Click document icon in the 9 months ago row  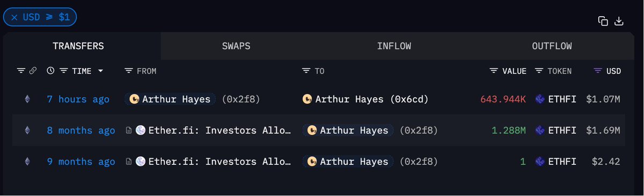point(129,162)
